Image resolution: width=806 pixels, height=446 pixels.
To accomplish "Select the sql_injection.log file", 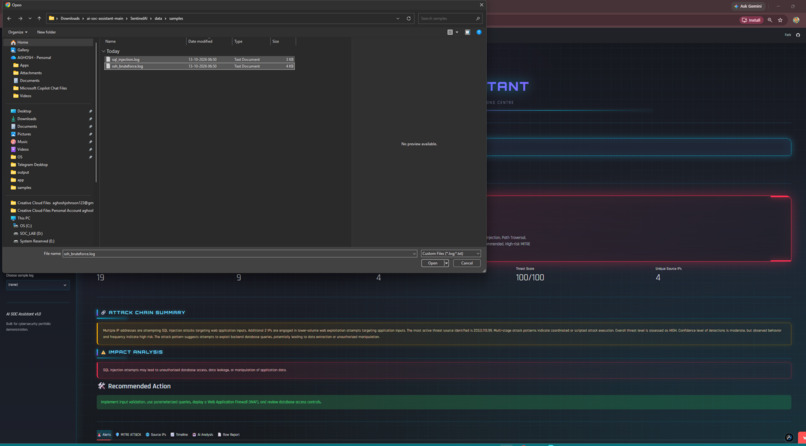I will pos(199,60).
